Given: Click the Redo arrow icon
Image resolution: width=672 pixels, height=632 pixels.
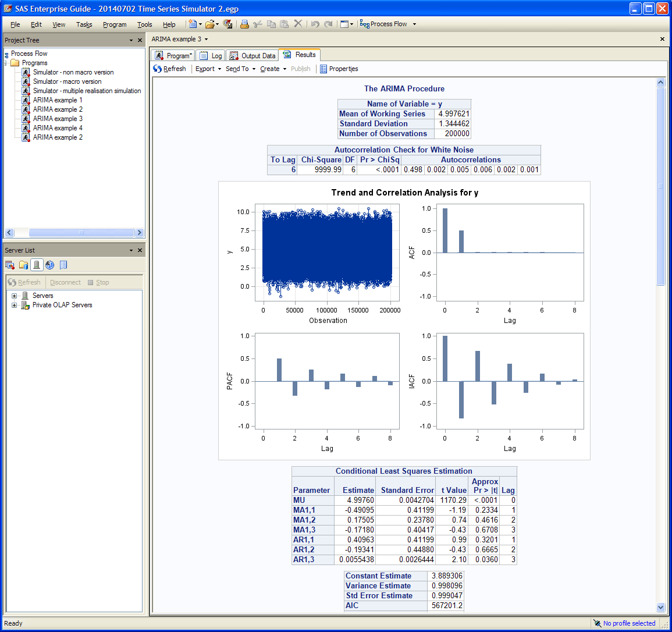Looking at the screenshot, I should (x=328, y=24).
